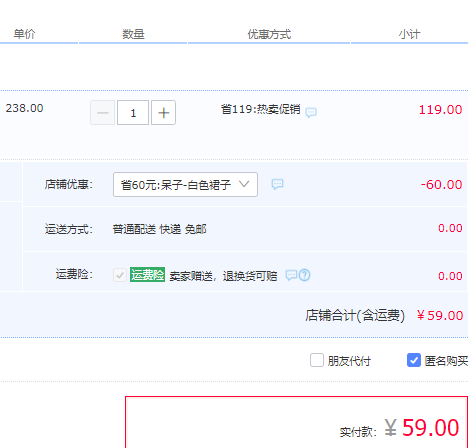The image size is (471, 448).
Task: Click the 小计 column header
Action: (409, 34)
